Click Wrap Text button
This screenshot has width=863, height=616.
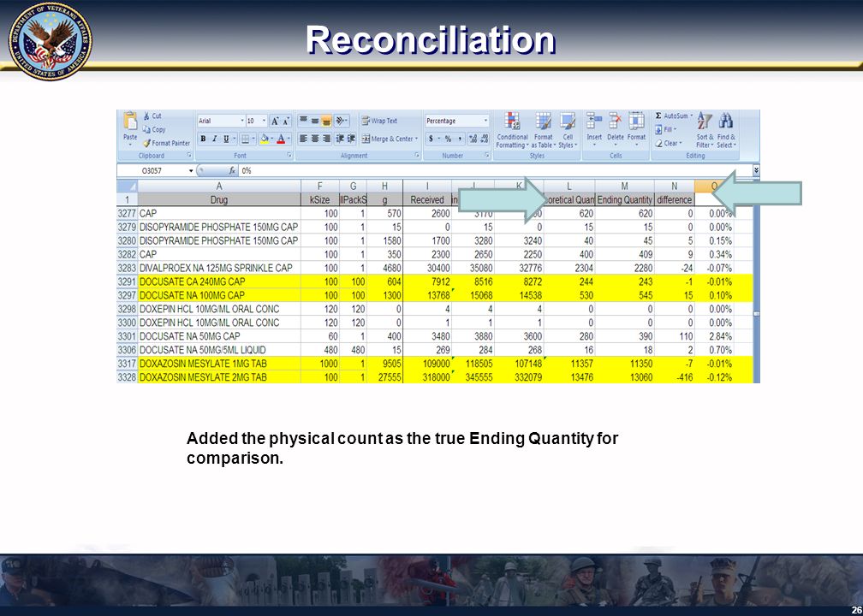(379, 121)
